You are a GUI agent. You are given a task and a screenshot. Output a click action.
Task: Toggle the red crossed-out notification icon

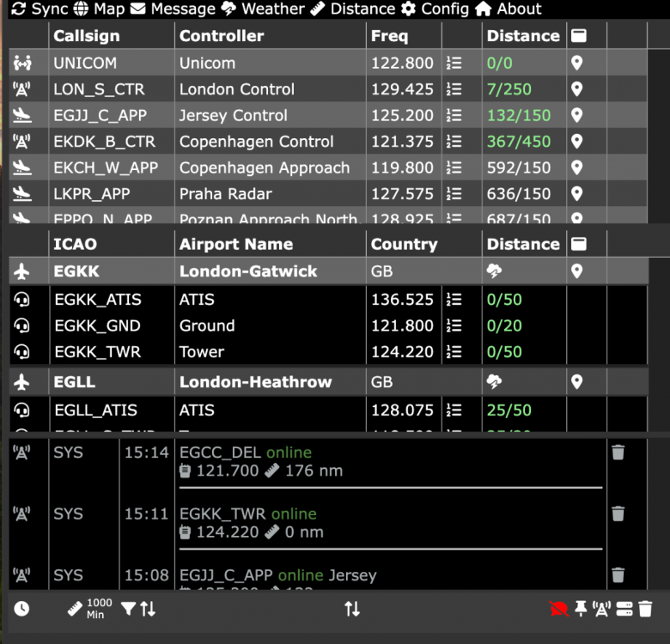(x=559, y=609)
